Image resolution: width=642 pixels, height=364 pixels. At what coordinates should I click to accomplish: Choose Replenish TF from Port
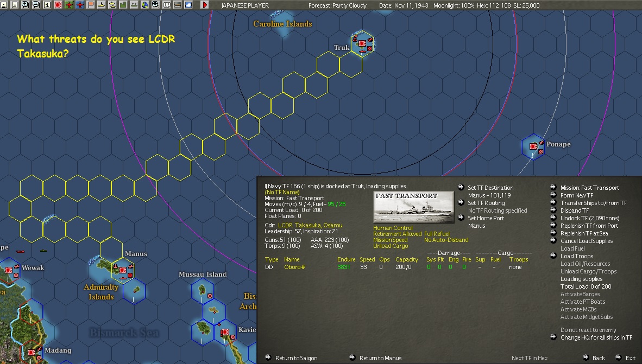589,226
